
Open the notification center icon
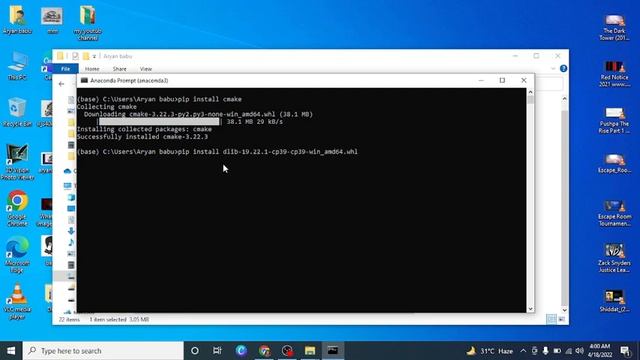(625, 351)
